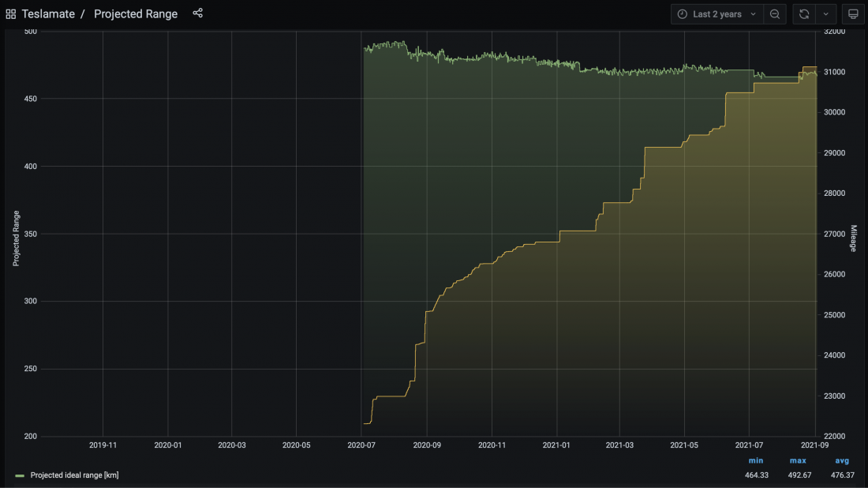Image resolution: width=868 pixels, height=488 pixels.
Task: Click the green legend color swatch
Action: (x=20, y=476)
